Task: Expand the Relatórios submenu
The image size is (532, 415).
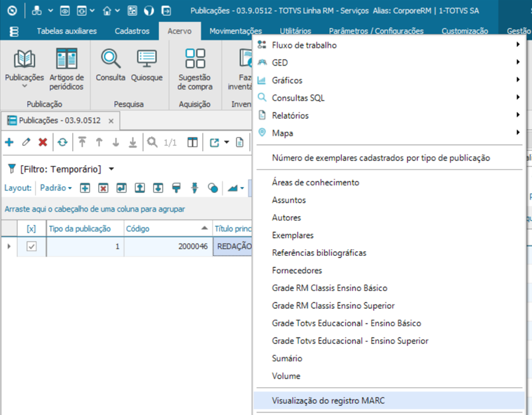Action: point(518,115)
